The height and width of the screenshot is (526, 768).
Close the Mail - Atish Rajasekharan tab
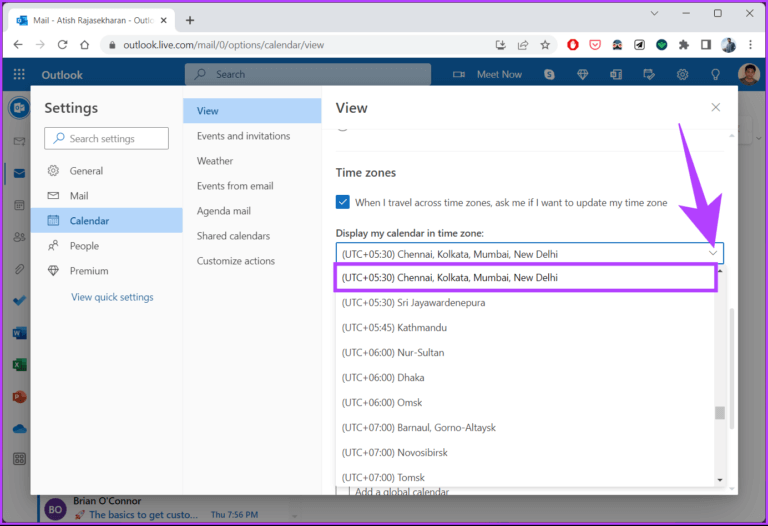tap(164, 20)
